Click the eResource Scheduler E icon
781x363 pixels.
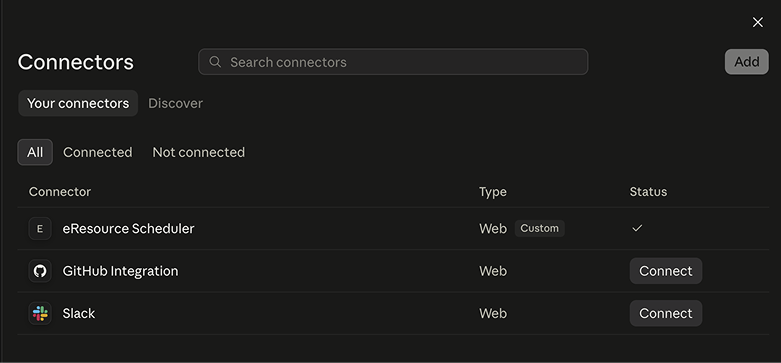(40, 229)
